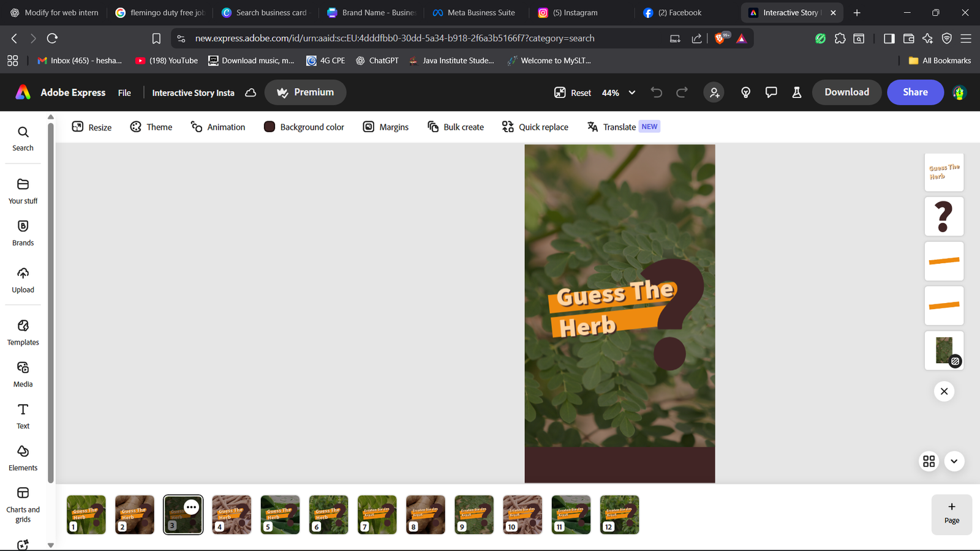Image resolution: width=980 pixels, height=551 pixels.
Task: Expand the 44% zoom dropdown
Action: coord(631,92)
